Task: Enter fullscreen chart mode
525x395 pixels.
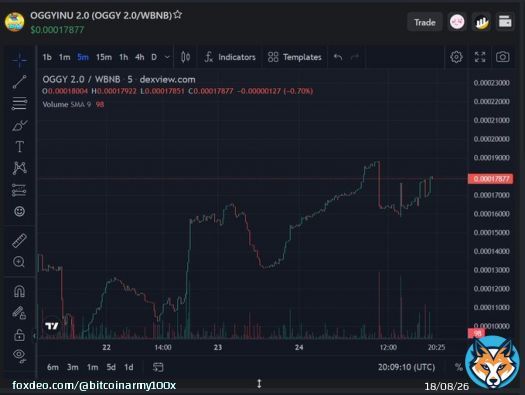Action: click(480, 57)
